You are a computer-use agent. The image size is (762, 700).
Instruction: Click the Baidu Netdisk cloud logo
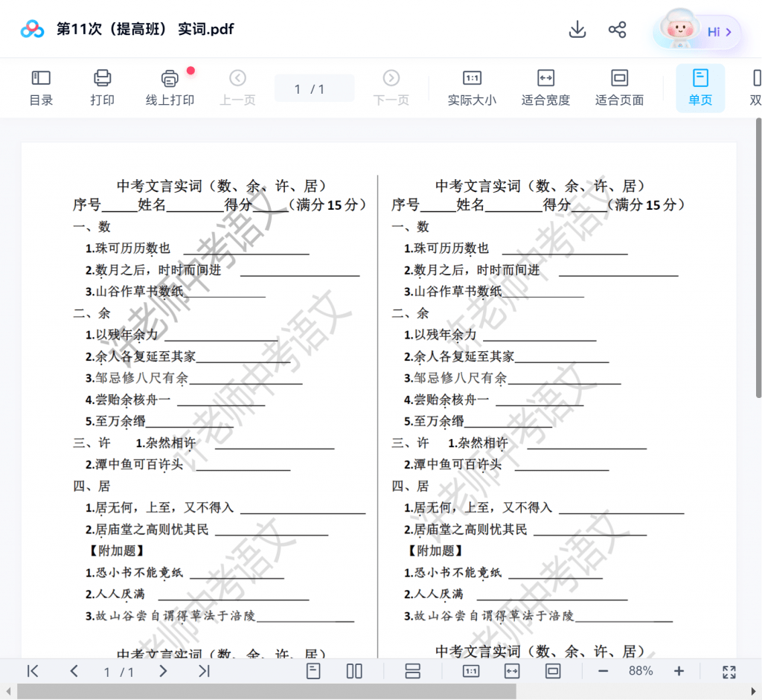tap(32, 29)
